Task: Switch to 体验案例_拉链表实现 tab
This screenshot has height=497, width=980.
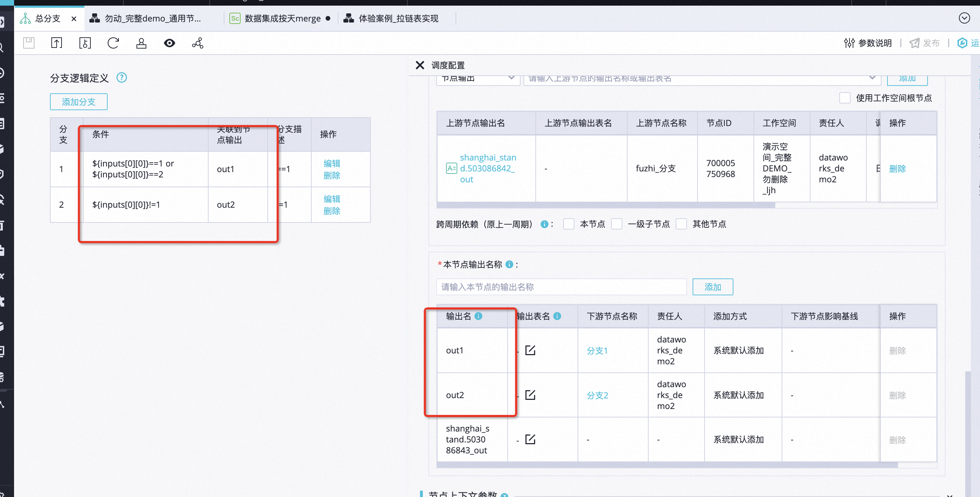Action: [x=391, y=18]
